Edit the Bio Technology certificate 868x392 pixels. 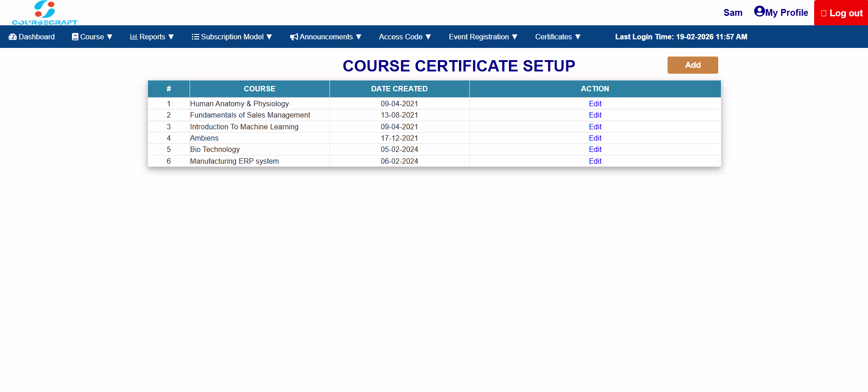pyautogui.click(x=595, y=150)
